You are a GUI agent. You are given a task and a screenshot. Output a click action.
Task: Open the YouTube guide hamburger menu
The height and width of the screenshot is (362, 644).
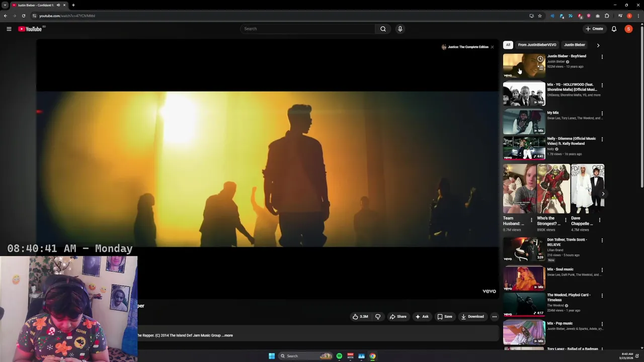[x=9, y=29]
